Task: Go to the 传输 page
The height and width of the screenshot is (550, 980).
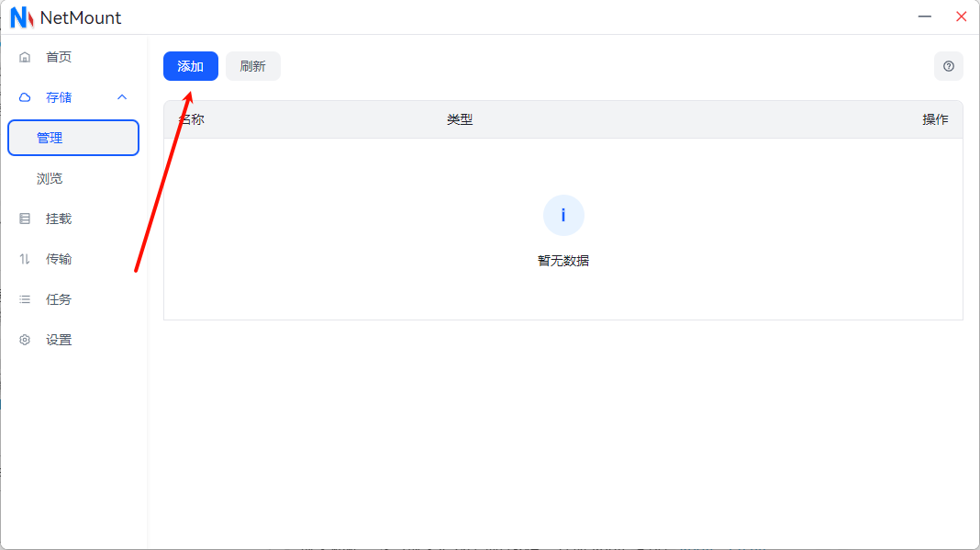Action: [73, 259]
